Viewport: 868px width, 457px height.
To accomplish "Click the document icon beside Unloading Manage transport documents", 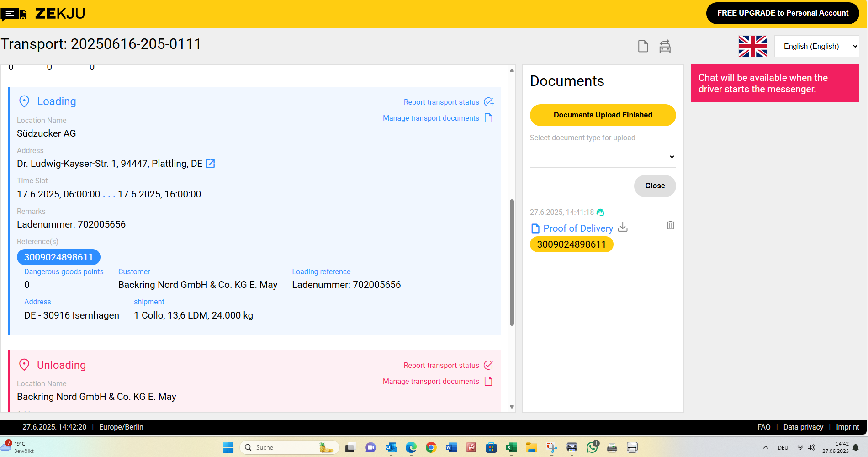I will click(488, 381).
